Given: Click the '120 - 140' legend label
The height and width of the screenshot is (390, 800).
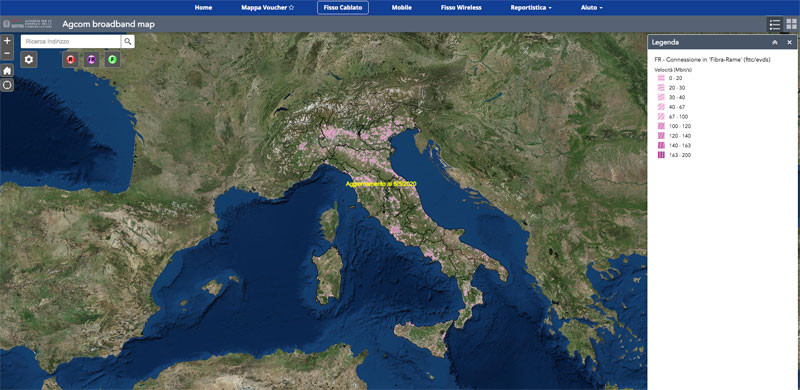Looking at the screenshot, I should [x=679, y=136].
